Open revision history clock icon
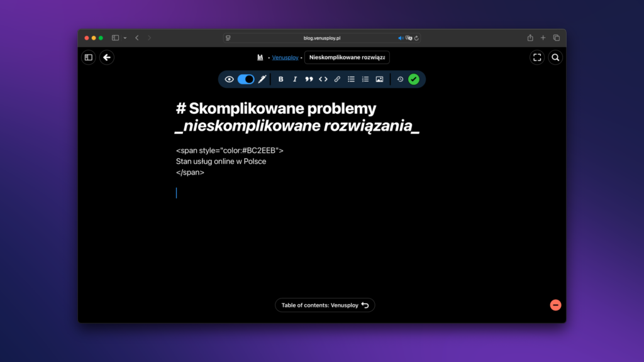The height and width of the screenshot is (362, 644). [x=400, y=79]
